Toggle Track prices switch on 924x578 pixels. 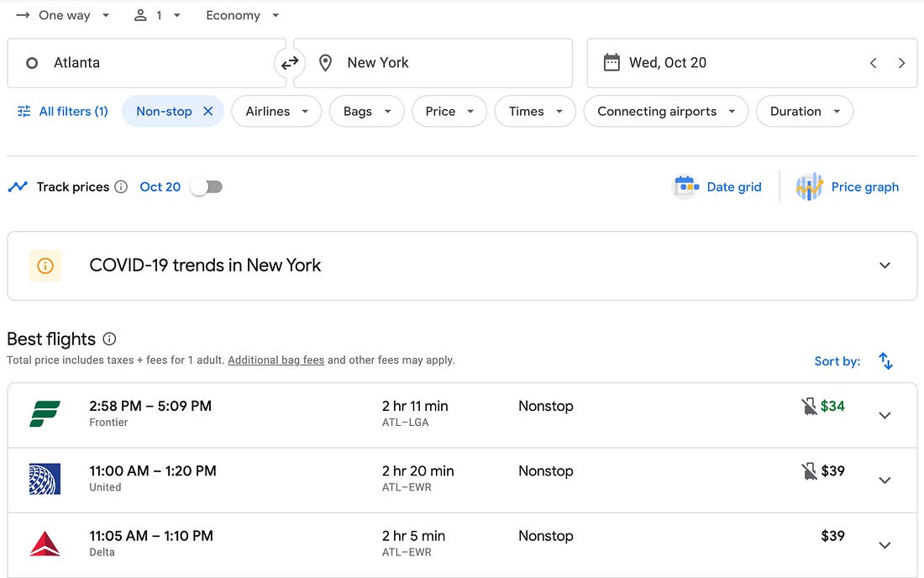pos(207,187)
